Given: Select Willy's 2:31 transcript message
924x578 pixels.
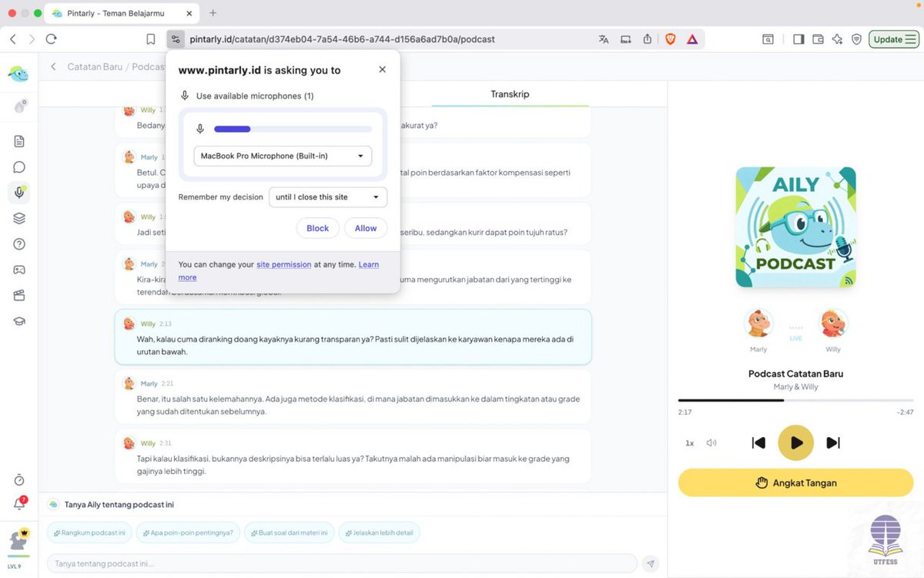Looking at the screenshot, I should (353, 455).
